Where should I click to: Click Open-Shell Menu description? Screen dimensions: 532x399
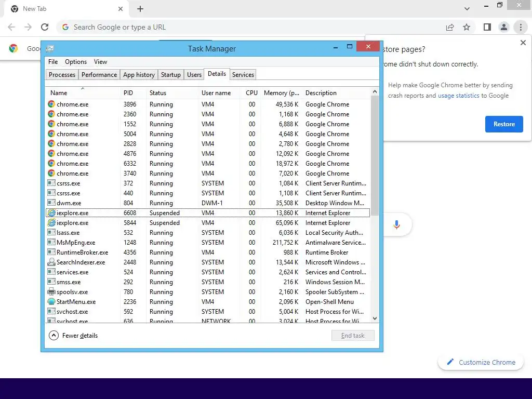pyautogui.click(x=329, y=302)
